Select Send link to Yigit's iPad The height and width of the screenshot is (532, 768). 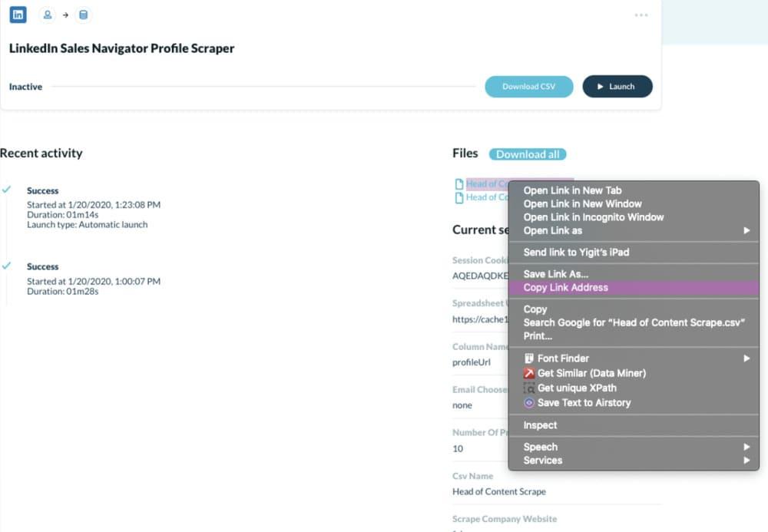[x=634, y=252]
